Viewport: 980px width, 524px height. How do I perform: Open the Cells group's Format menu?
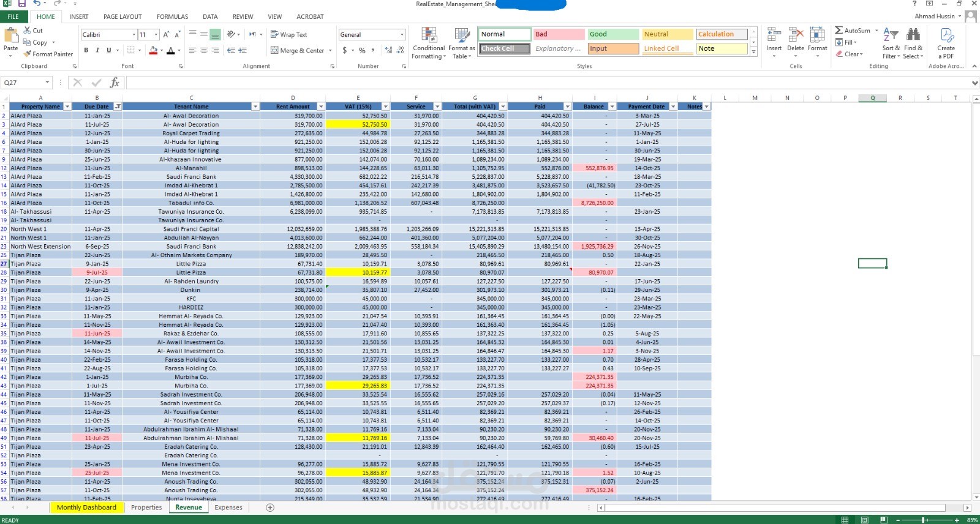tap(817, 43)
